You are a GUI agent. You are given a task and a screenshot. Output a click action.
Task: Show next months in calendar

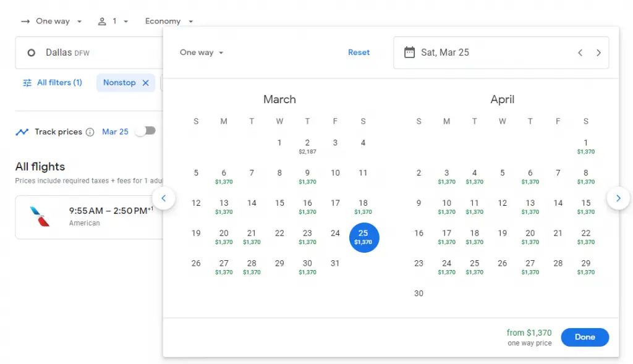click(x=618, y=198)
